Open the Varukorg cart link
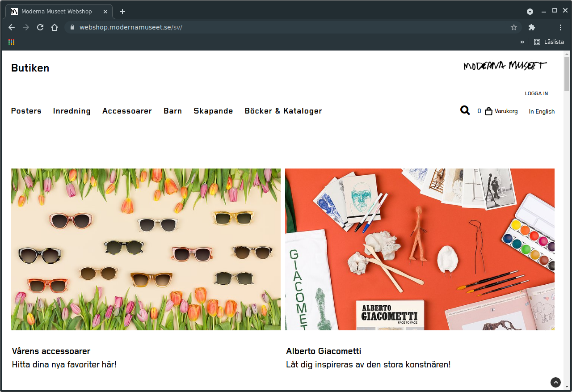The height and width of the screenshot is (392, 572). pyautogui.click(x=506, y=111)
